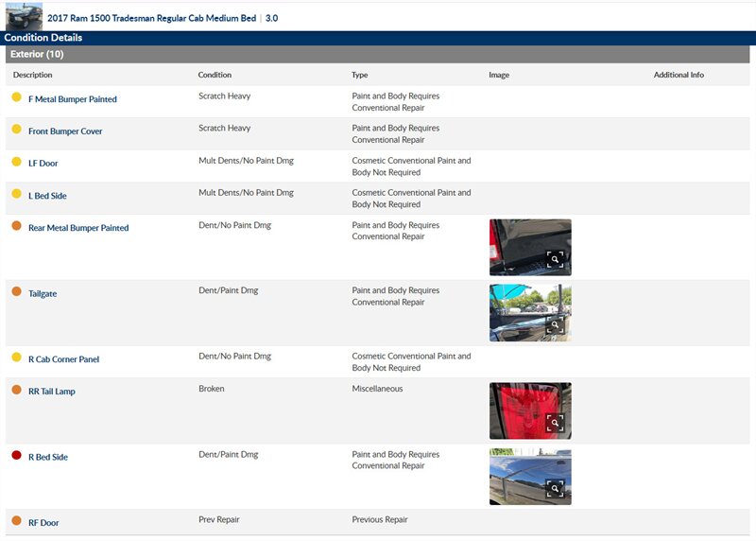The image size is (756, 541).
Task: Select 'Prev Repair' condition for RF Door
Action: [219, 520]
